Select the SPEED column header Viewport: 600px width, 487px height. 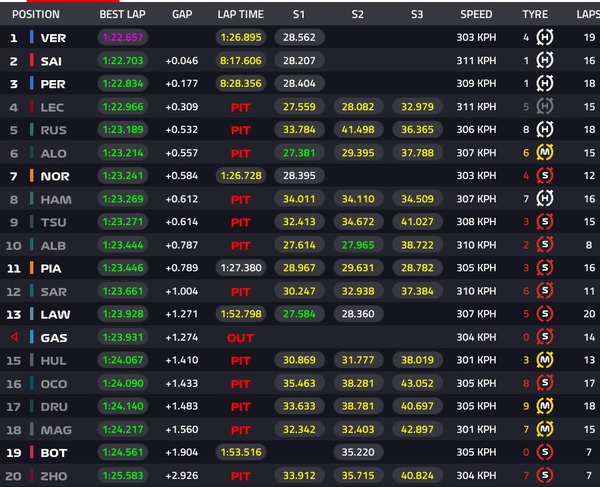476,15
